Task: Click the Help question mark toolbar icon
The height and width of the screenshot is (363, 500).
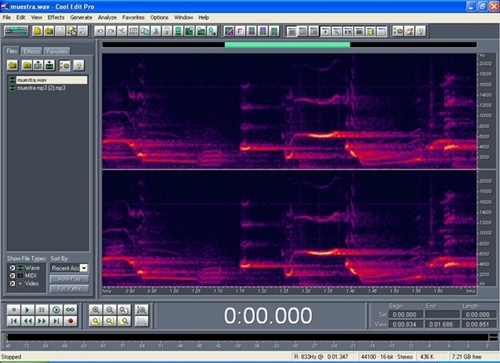Action: tap(421, 31)
